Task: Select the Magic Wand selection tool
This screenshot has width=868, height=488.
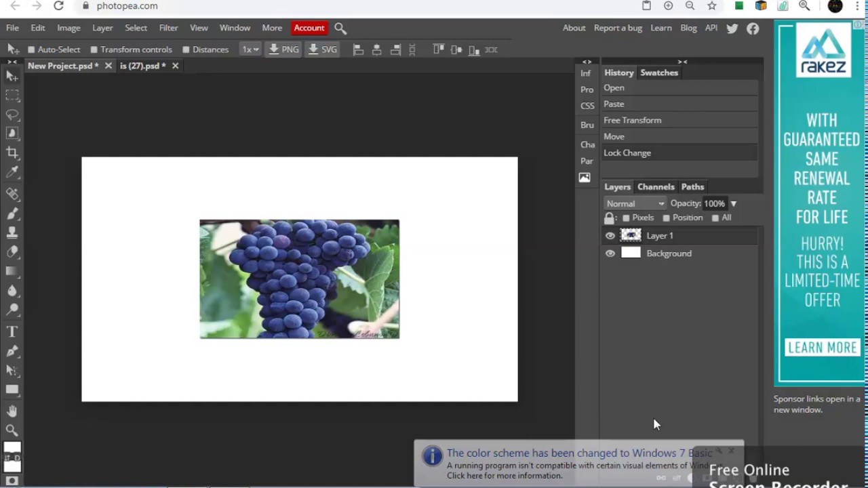Action: (x=12, y=134)
